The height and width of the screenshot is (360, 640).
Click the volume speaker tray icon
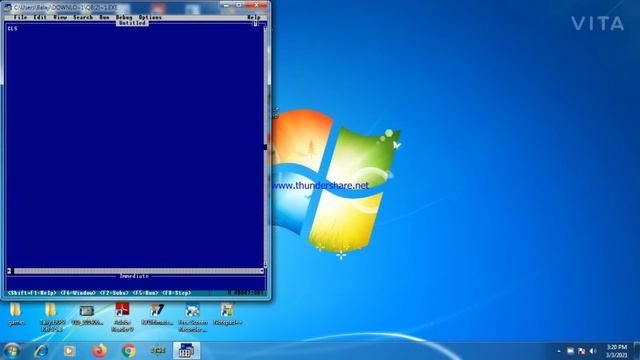pyautogui.click(x=593, y=351)
